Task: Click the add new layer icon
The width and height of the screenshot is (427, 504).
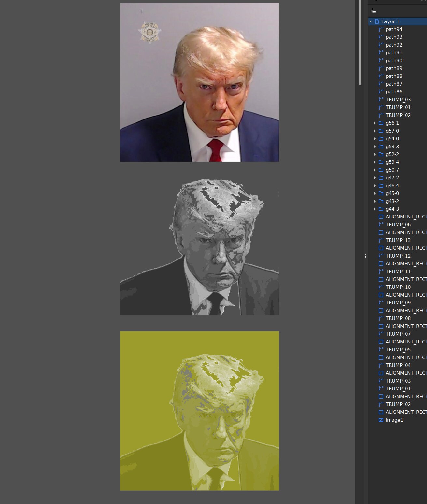Action: [x=373, y=11]
